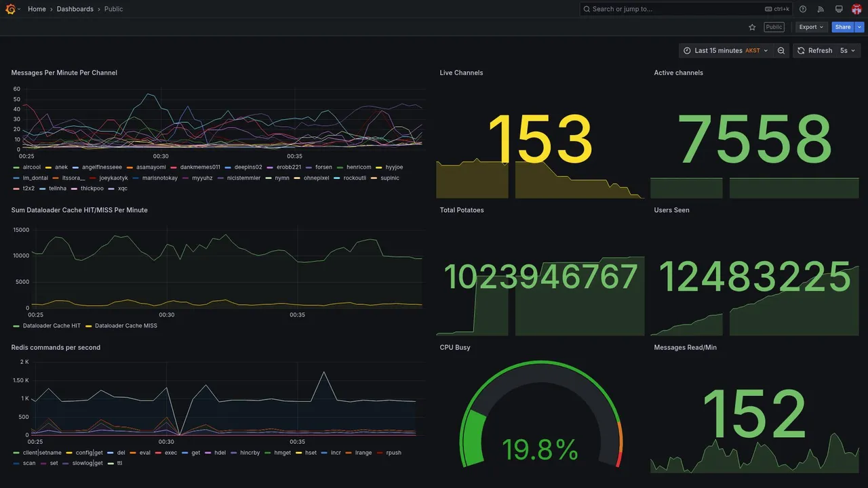Click the zoom out time range icon
Screen dimensions: 868x488
tap(781, 51)
